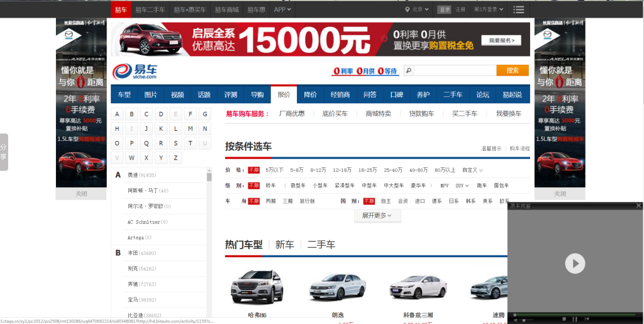Screen dimensions: 644x324
Task: Mute the video via speaker icon
Action: click(516, 320)
